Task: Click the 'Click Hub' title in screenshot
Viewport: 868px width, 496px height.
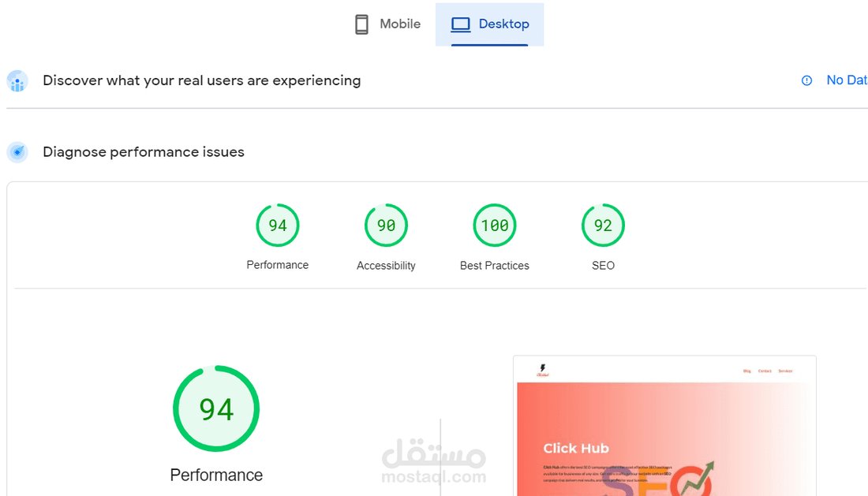Action: coord(576,449)
